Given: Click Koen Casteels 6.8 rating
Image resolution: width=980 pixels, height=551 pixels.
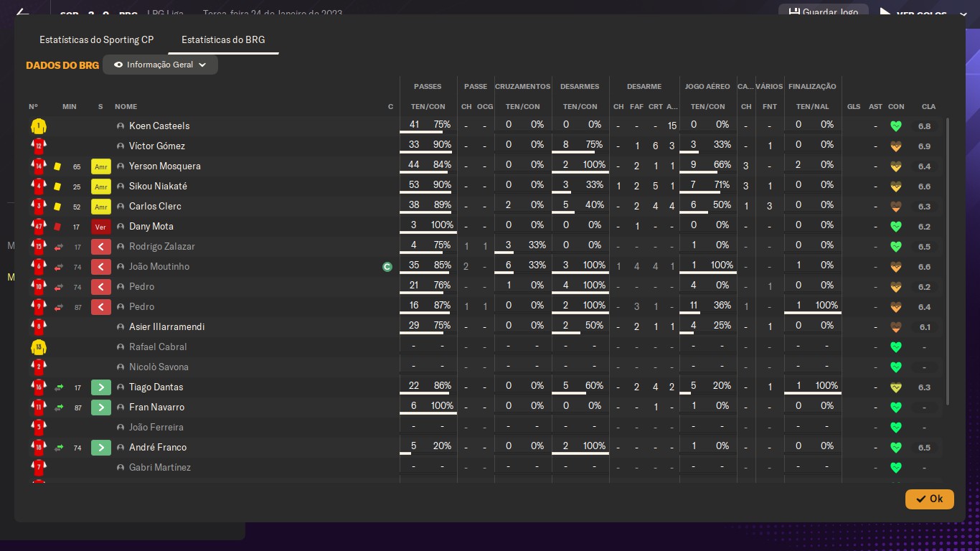Looking at the screenshot, I should (x=924, y=126).
